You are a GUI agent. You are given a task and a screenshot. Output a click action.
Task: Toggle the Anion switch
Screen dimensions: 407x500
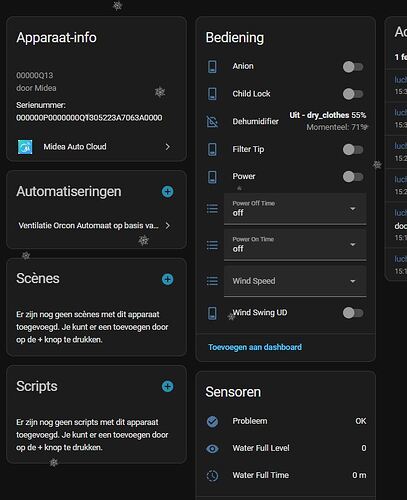(353, 67)
